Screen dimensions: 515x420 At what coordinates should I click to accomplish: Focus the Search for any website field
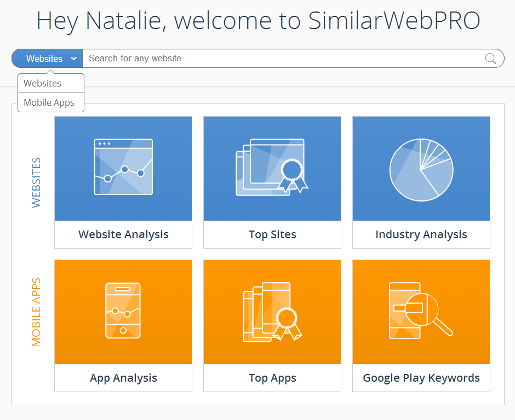283,59
